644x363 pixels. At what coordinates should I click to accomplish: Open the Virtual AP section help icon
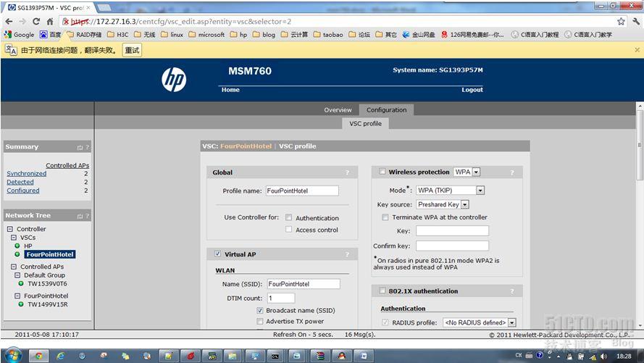pos(347,254)
